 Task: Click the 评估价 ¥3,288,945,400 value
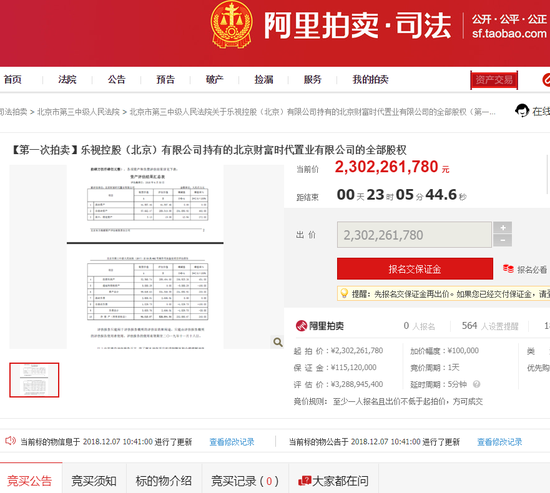(x=357, y=384)
